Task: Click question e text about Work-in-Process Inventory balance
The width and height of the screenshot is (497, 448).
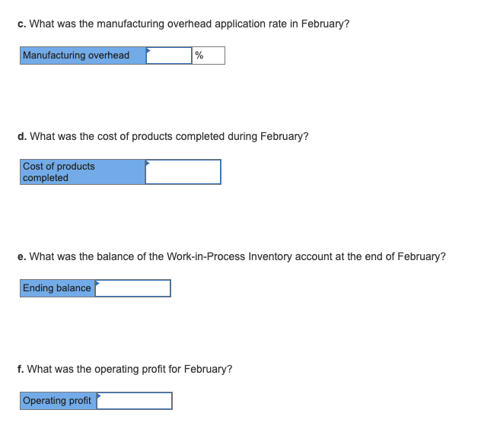Action: pyautogui.click(x=237, y=256)
